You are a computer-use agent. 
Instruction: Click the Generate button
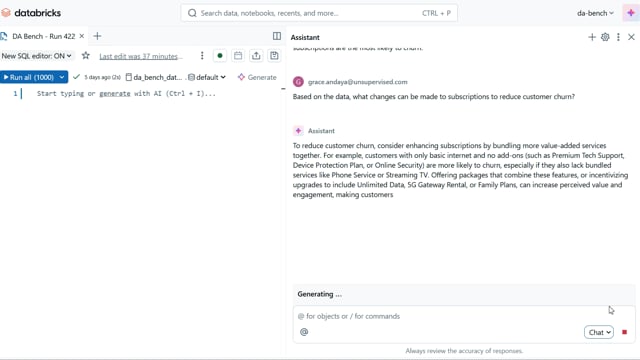tap(257, 77)
